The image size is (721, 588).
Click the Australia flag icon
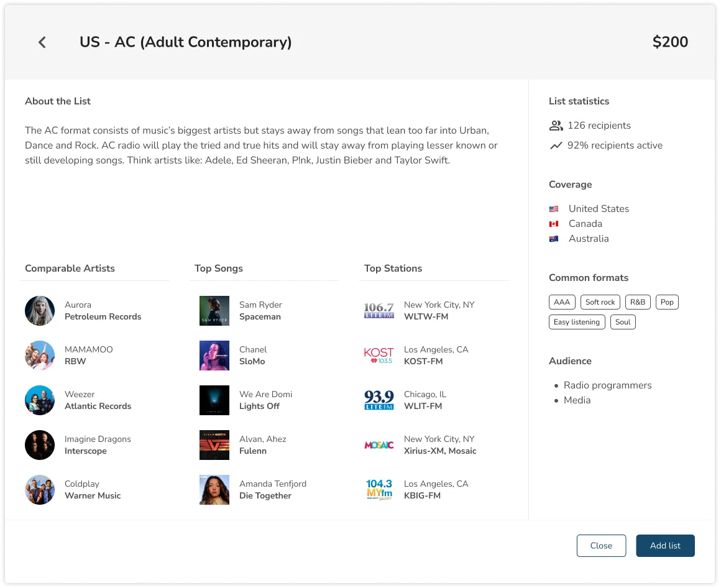click(554, 238)
